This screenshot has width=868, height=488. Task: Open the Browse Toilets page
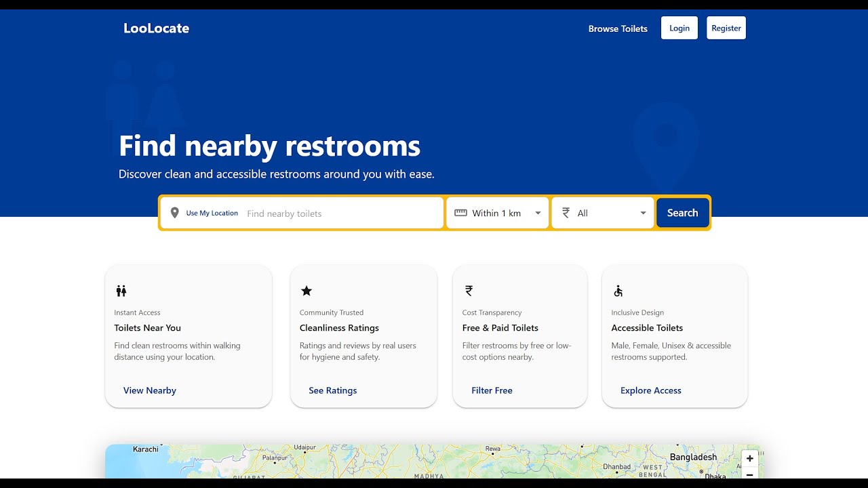click(618, 28)
